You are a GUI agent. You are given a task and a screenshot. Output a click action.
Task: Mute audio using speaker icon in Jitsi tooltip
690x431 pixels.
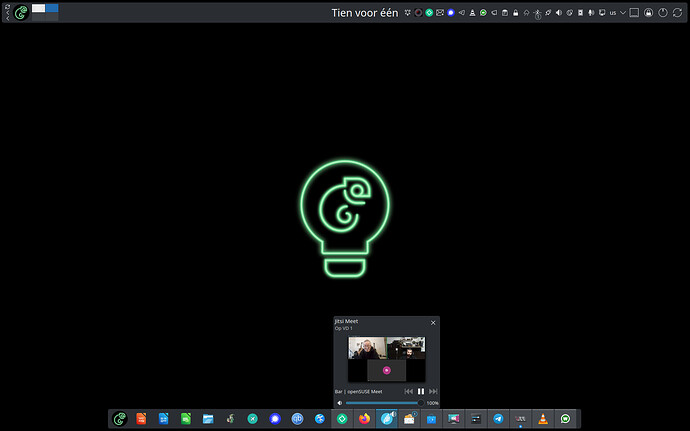pos(339,403)
